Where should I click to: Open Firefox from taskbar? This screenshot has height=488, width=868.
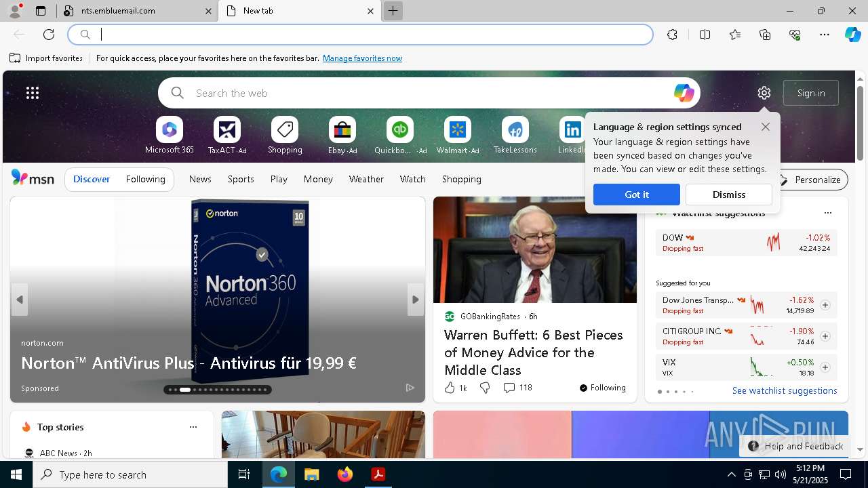[x=345, y=474]
